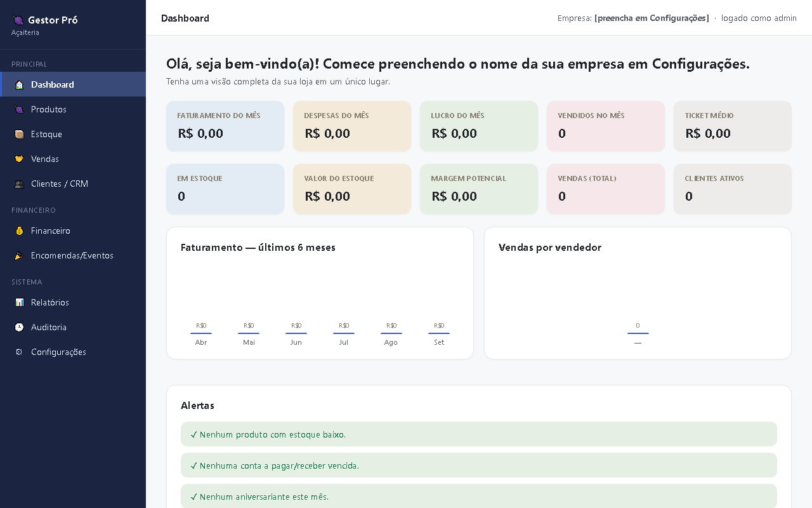Click 'Nenhuma conta a pagar/receber vencida' alert
812x508 pixels.
[479, 465]
